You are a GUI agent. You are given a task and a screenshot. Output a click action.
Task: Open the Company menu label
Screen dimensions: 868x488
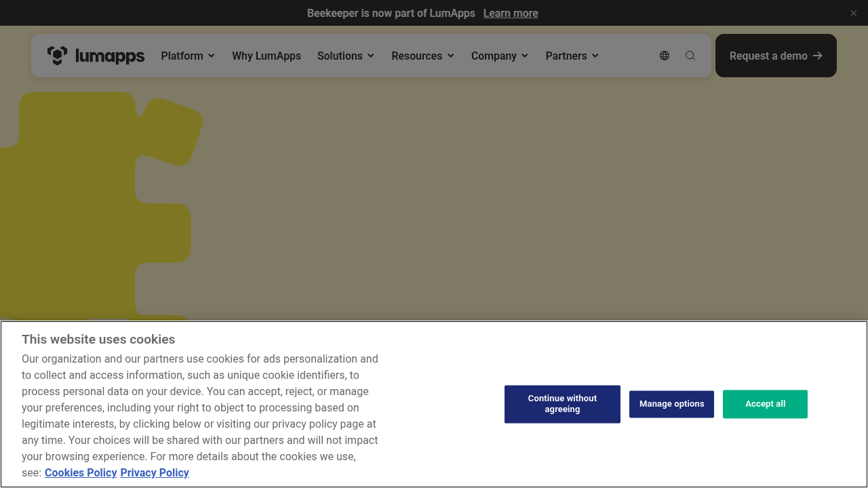click(494, 56)
